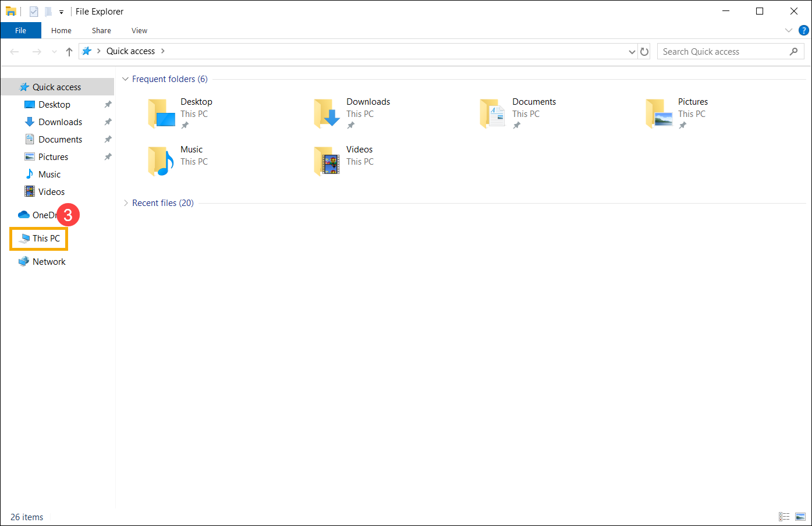Go up one level with Up arrow
The width and height of the screenshot is (812, 526).
69,52
